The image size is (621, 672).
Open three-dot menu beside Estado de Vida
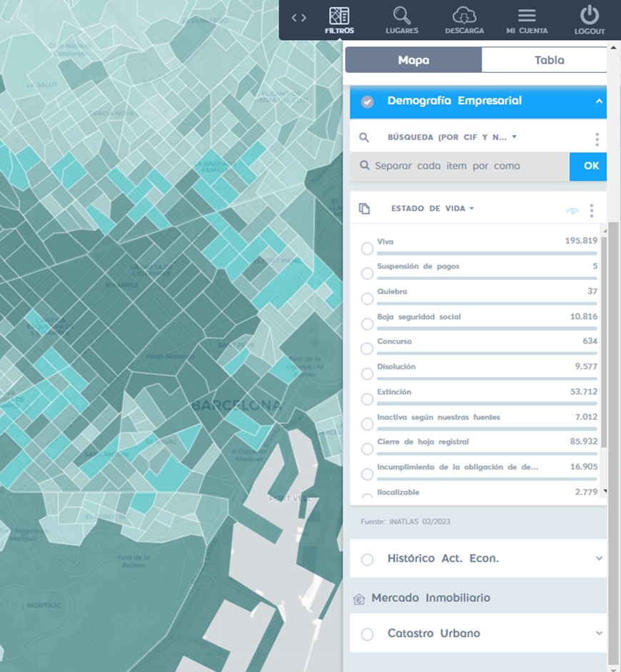[591, 211]
